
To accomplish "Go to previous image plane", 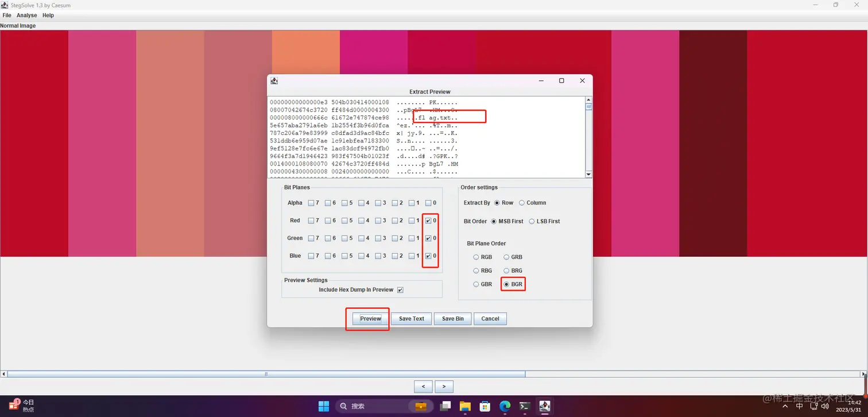I will point(423,387).
